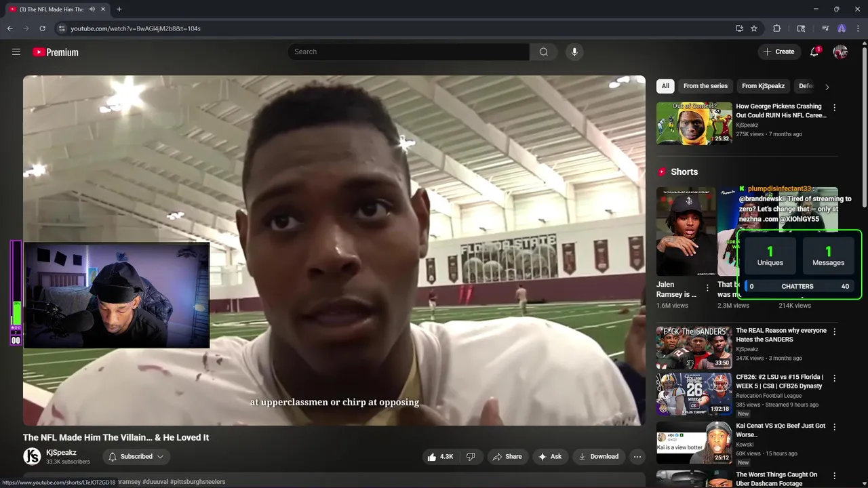Click in the YouTube search field

pos(408,52)
